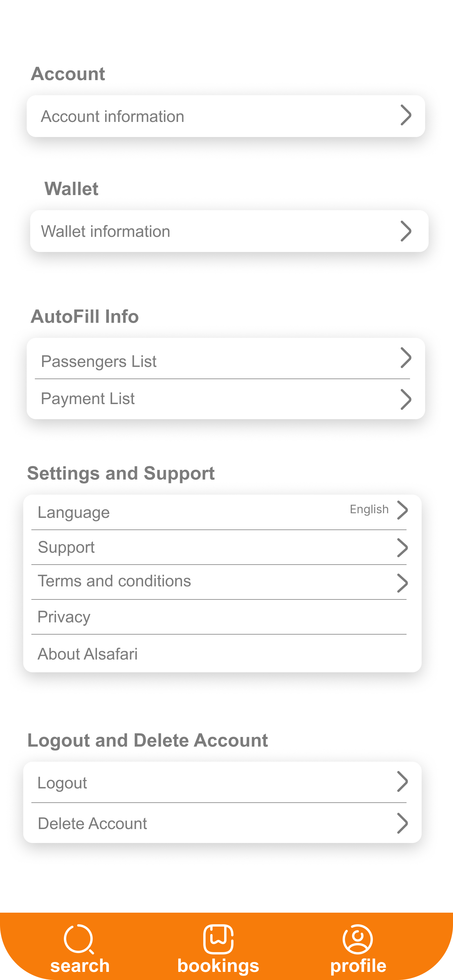Tap the search magnifier icon
The image size is (453, 980).
pyautogui.click(x=79, y=939)
